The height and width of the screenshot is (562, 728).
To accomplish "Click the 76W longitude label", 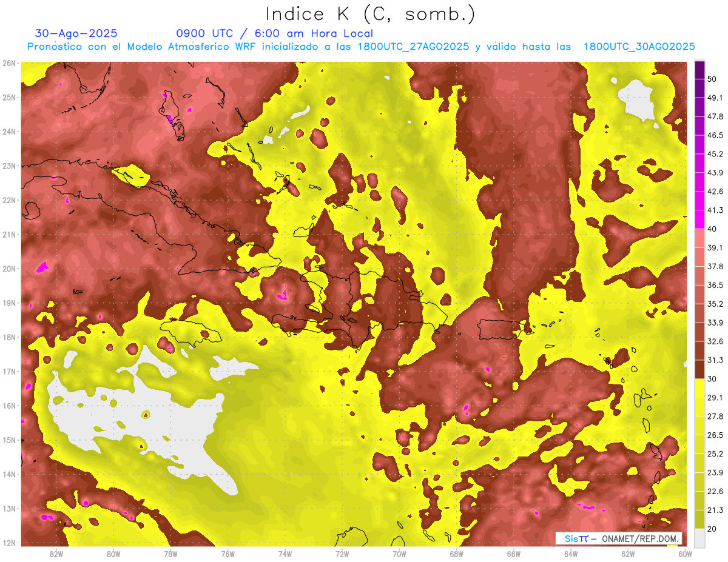I will (227, 554).
